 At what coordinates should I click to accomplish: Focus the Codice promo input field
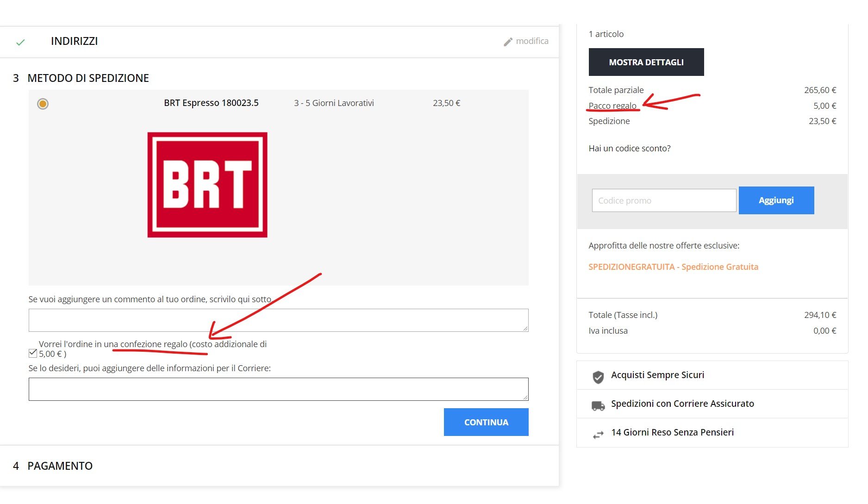pos(664,200)
